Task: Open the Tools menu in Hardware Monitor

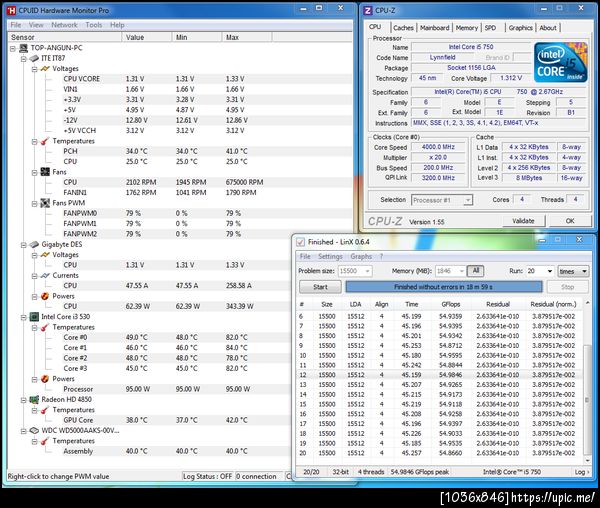Action: point(93,24)
